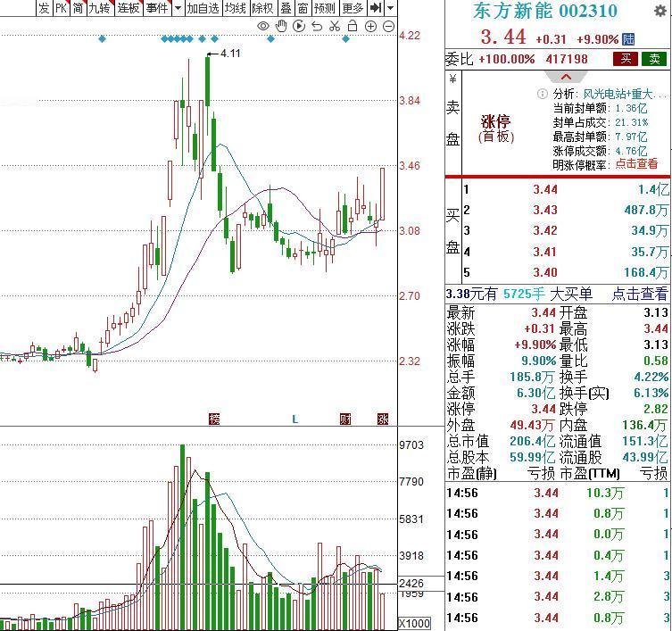Open settings gear beside stock name

(x=660, y=11)
